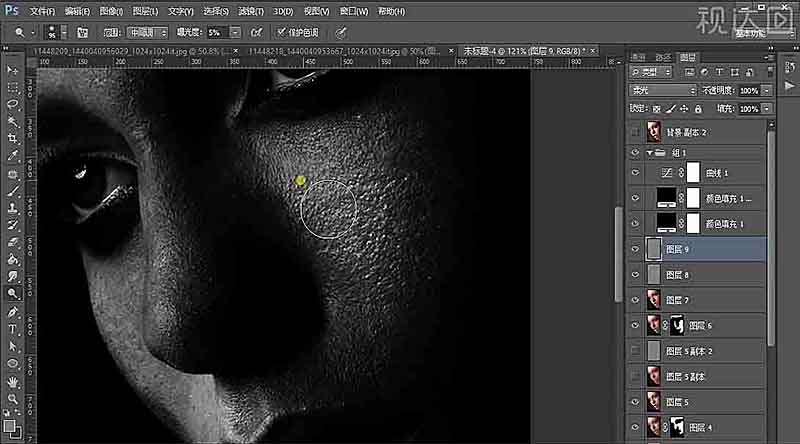Toggle the brush panel button in options bar
This screenshot has height=444, width=800.
[82, 33]
